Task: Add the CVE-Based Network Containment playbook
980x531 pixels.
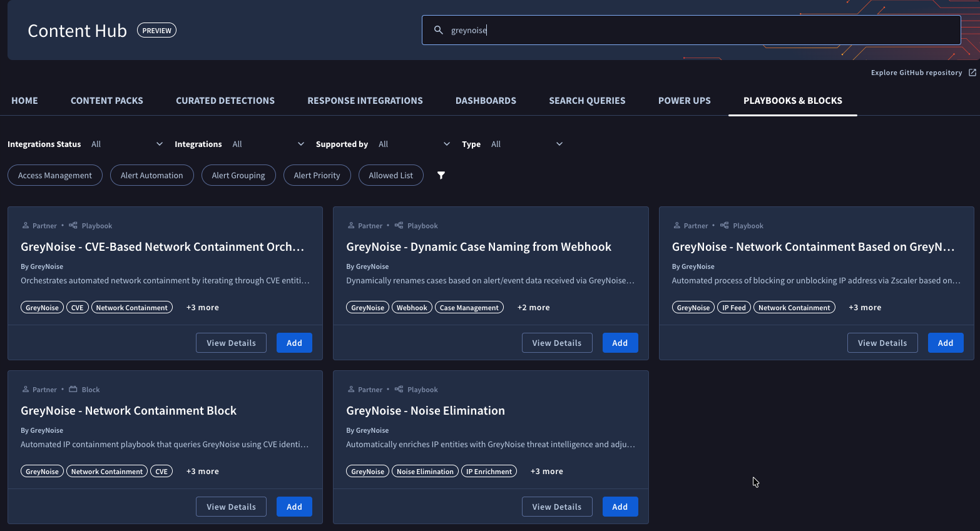Action: point(294,343)
